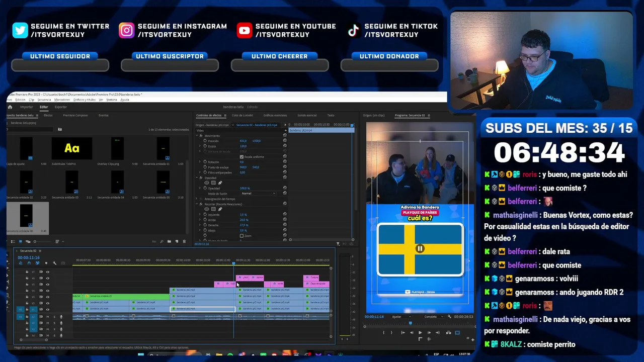Select the Editar workspace
Viewport: 644px width, 362px height.
coord(44,107)
